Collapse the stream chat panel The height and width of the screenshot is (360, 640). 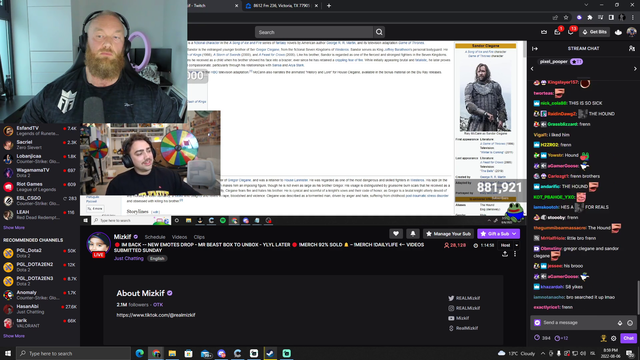pyautogui.click(x=535, y=49)
